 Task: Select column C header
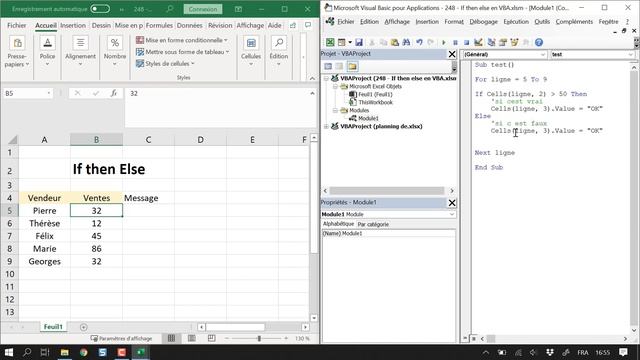(148, 140)
